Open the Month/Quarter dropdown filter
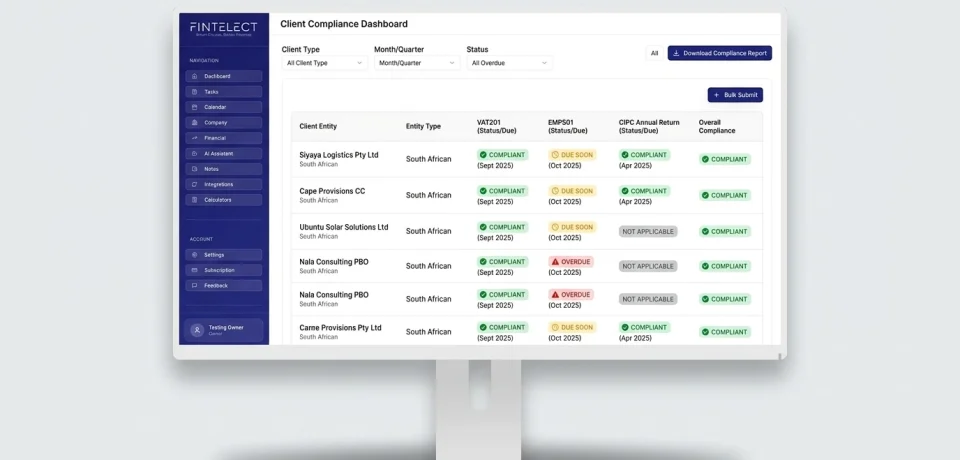Viewport: 960px width, 460px height. 417,63
